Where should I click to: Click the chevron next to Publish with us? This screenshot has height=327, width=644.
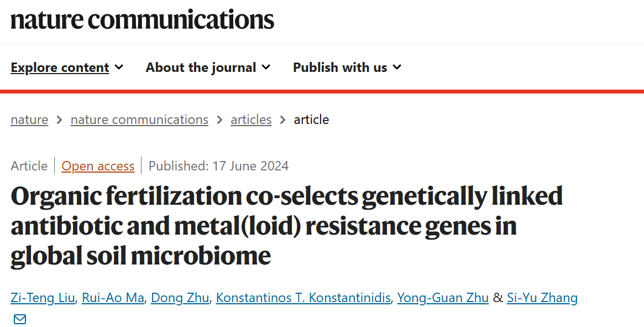pos(397,68)
